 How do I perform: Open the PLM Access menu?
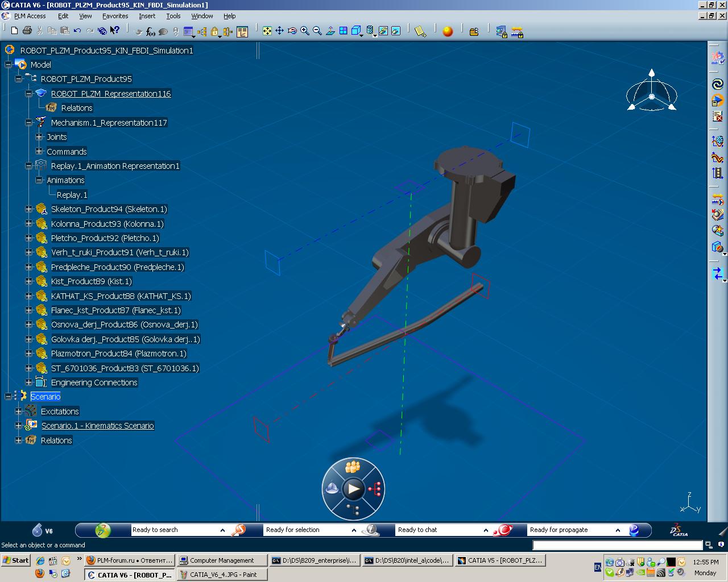coord(30,16)
